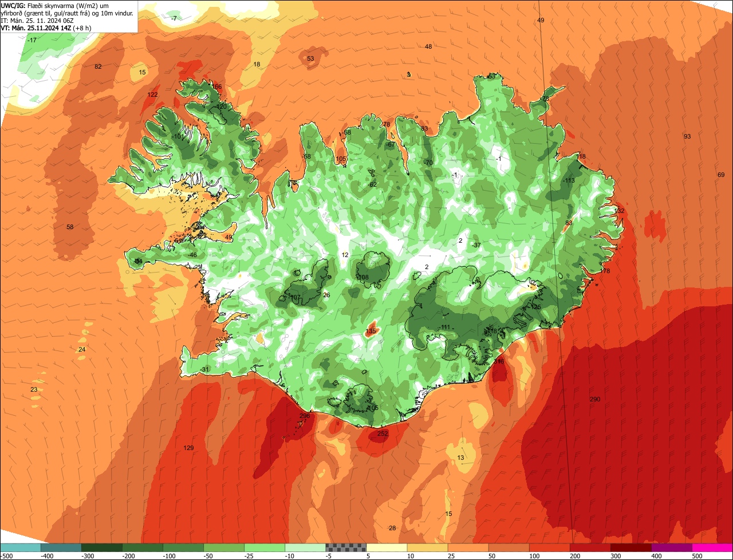Click the map value '-46' on Snæfellsnes

coord(192,255)
